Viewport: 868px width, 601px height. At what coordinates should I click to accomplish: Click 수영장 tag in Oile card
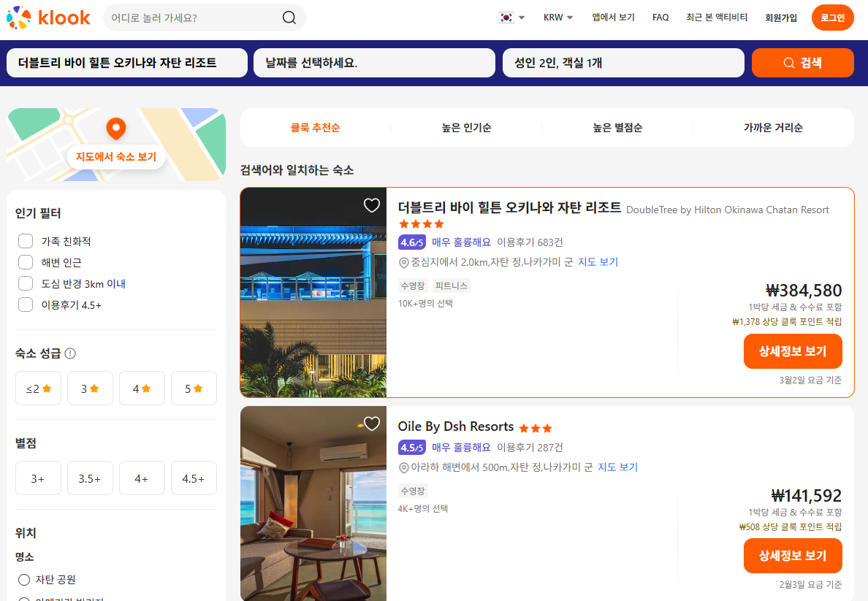point(413,491)
